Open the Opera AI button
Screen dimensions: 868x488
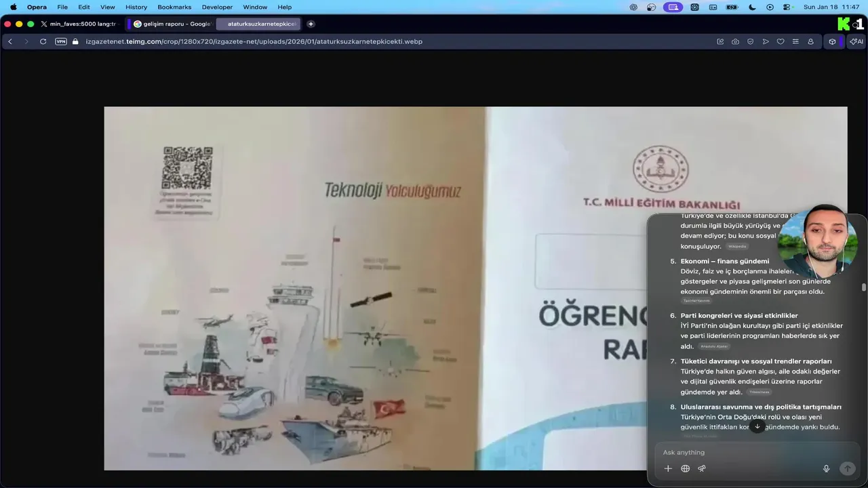[x=856, y=41]
